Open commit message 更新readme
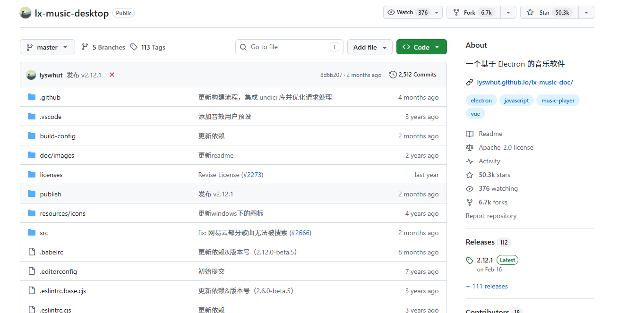The height and width of the screenshot is (313, 644). point(216,155)
